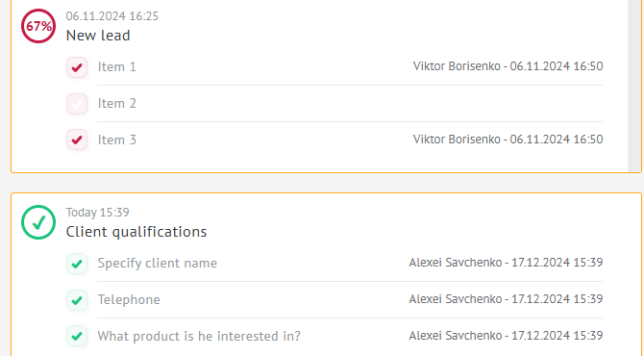Image resolution: width=644 pixels, height=356 pixels.
Task: Click Viktor Borisenko stamp for Item 3
Action: pos(508,140)
